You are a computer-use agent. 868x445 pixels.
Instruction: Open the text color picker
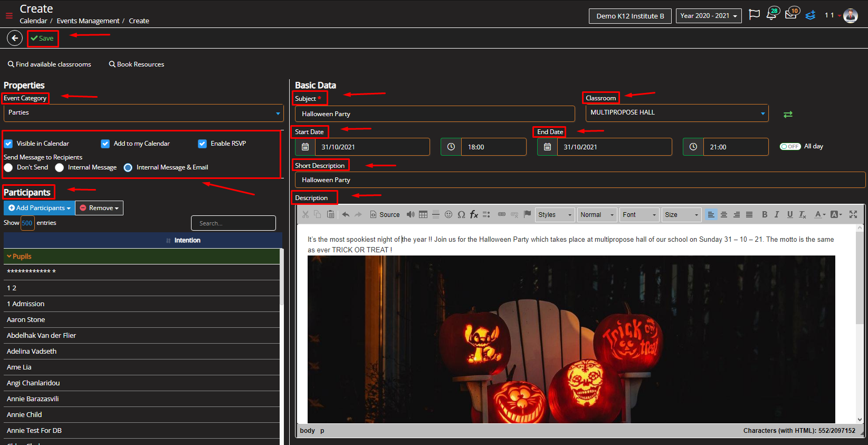(819, 214)
